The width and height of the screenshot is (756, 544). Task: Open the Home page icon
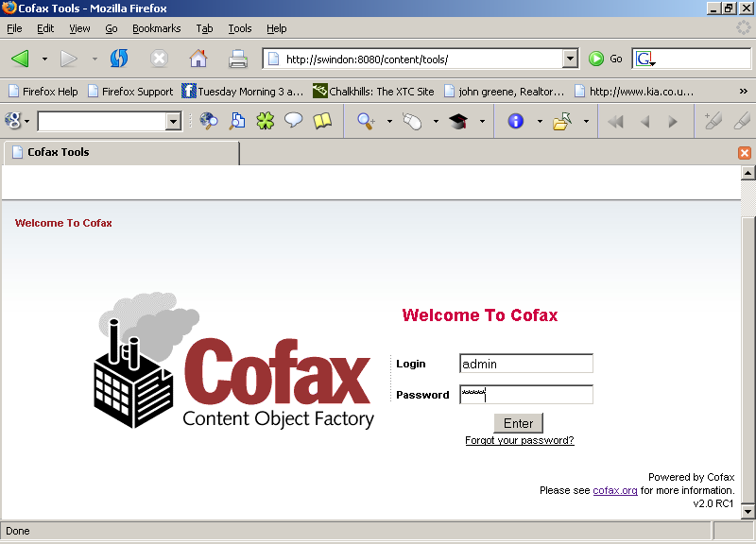coord(198,59)
